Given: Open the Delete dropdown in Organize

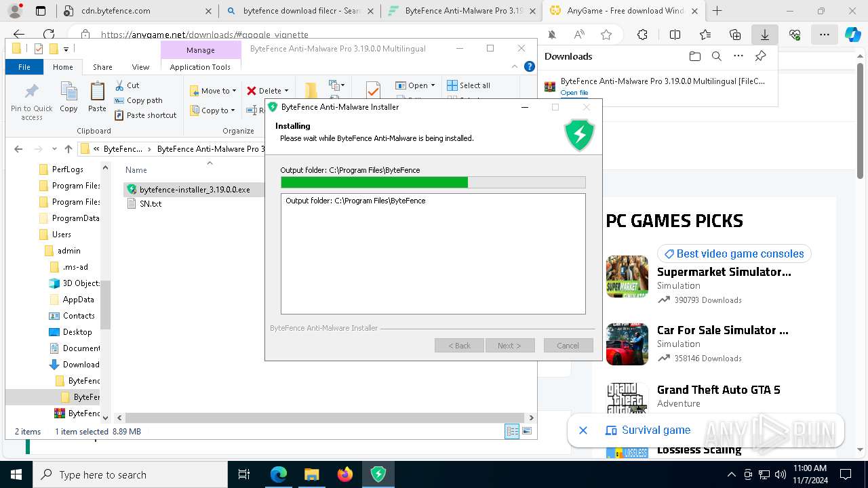Looking at the screenshot, I should (268, 91).
